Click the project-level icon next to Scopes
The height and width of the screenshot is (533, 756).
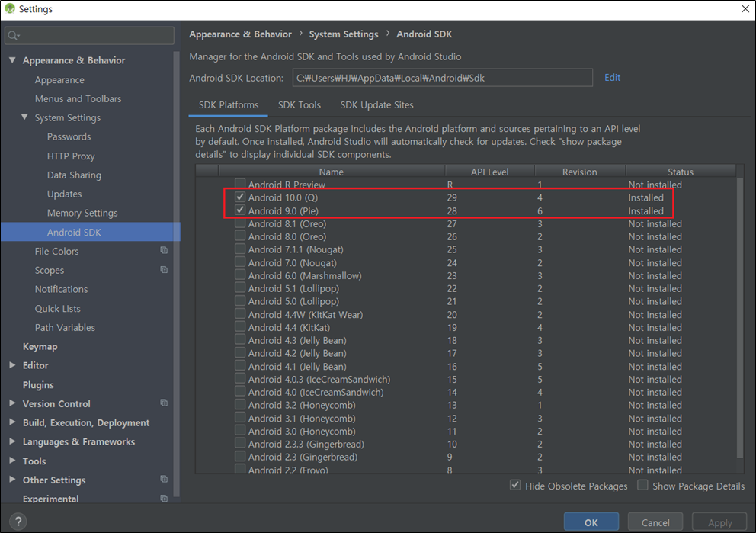pyautogui.click(x=164, y=270)
